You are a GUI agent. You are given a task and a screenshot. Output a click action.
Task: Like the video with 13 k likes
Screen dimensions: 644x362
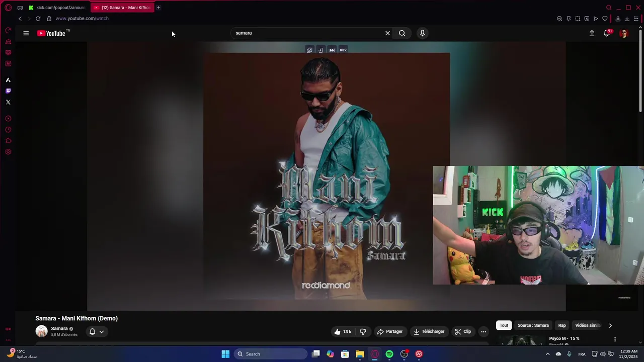[x=343, y=332]
